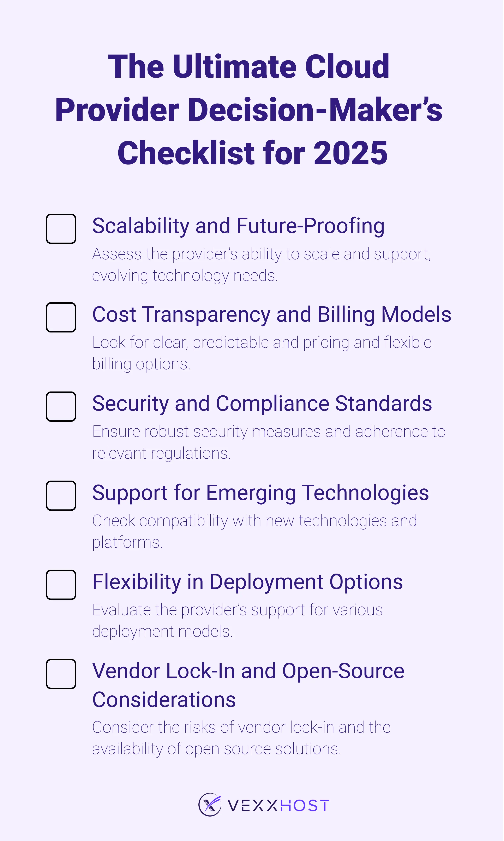504x841 pixels.
Task: Click the Support for Emerging Technologies heading
Action: pos(260,493)
